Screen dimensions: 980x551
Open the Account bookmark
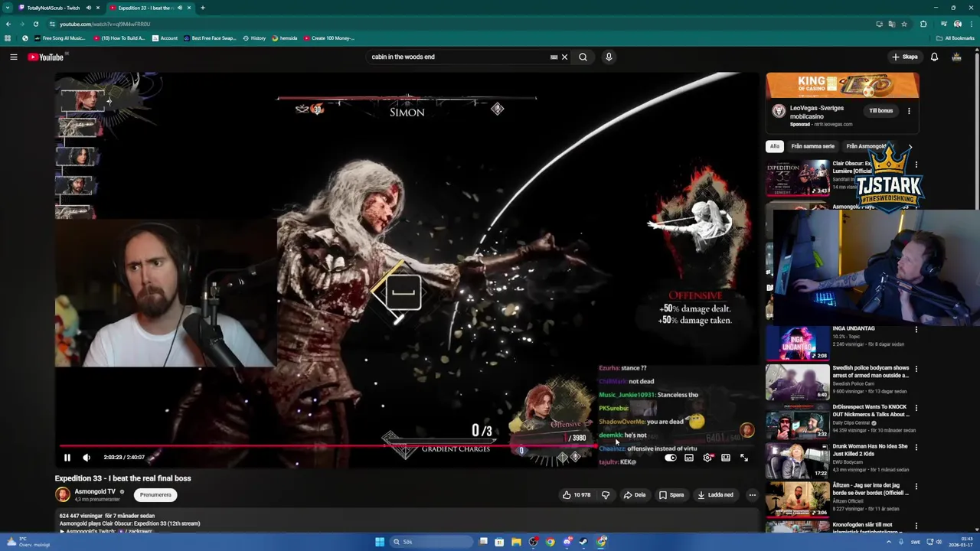165,38
